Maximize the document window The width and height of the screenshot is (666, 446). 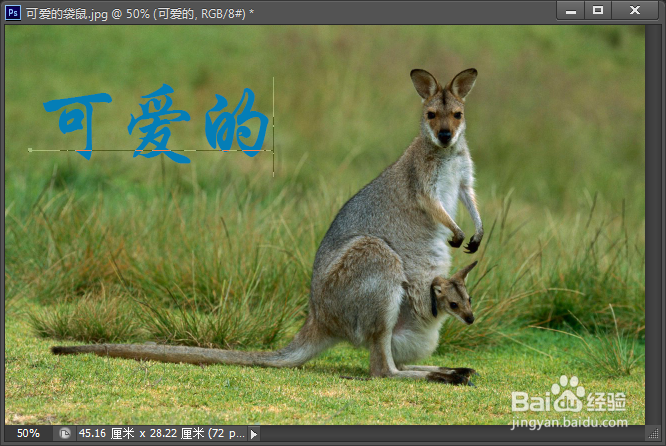598,11
